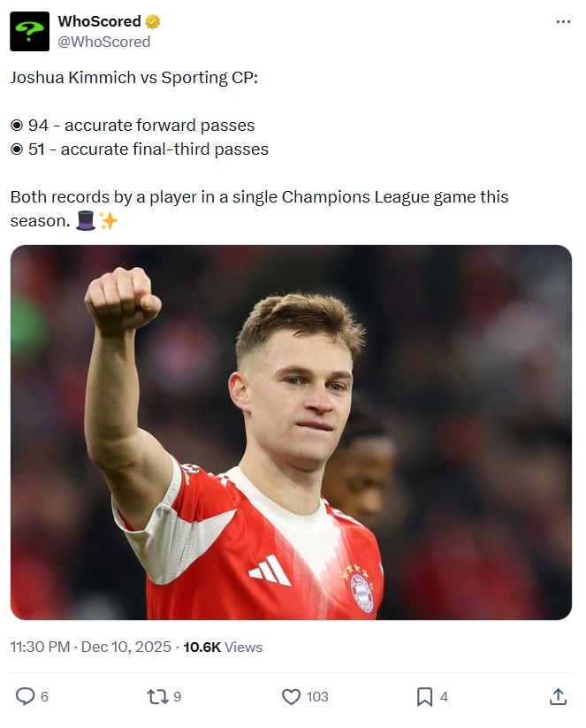This screenshot has height=728, width=586.
Task: Like the post with heart icon
Action: coord(291,697)
